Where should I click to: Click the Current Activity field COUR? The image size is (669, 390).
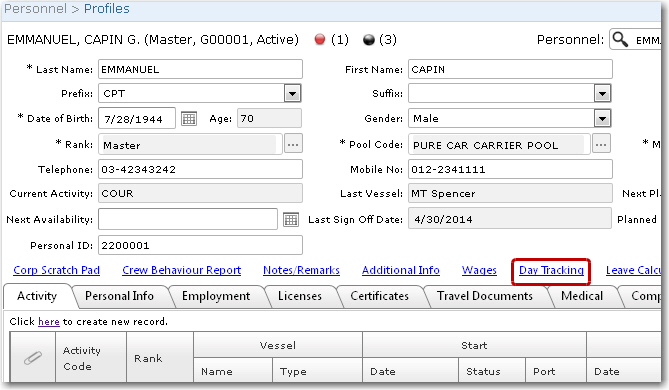[x=201, y=193]
